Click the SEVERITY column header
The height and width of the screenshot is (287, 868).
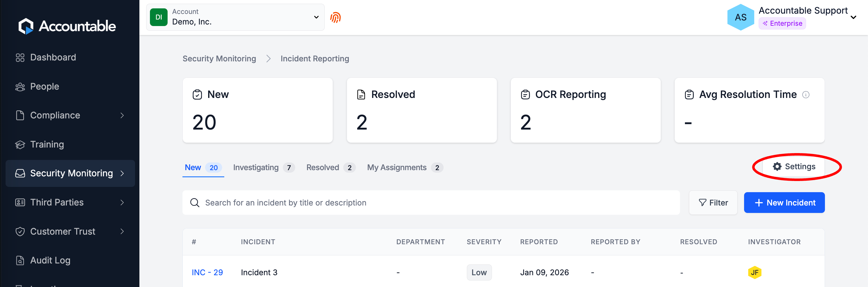[484, 242]
